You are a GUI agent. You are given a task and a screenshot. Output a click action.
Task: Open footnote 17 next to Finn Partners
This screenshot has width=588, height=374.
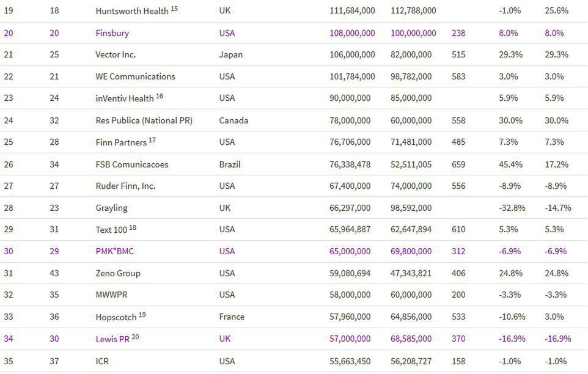[152, 140]
